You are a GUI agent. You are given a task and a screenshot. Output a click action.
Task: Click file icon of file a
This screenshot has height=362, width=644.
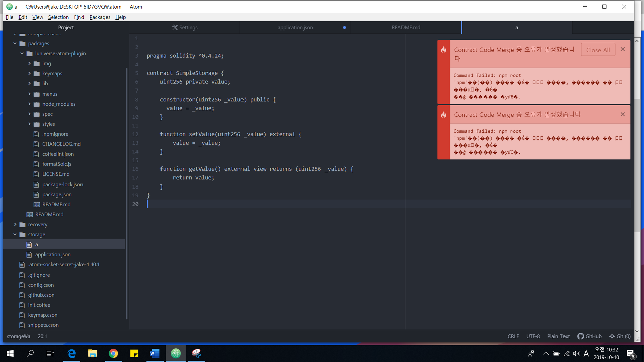tap(29, 244)
